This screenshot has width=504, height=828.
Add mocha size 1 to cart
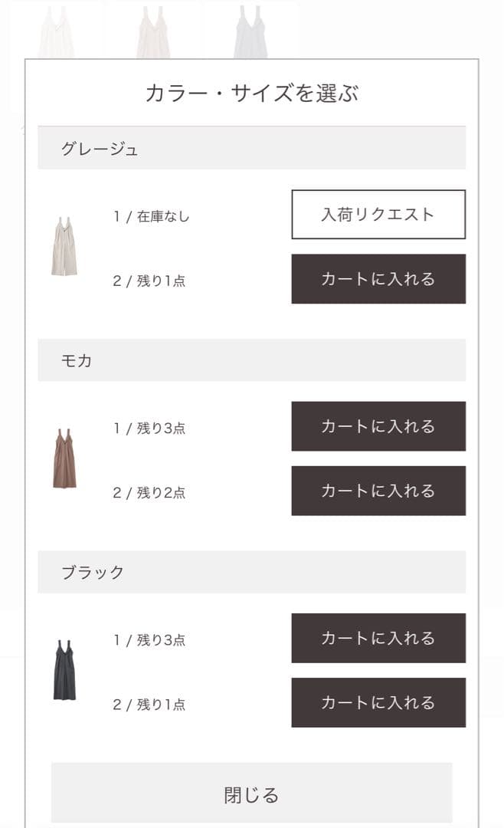[378, 426]
